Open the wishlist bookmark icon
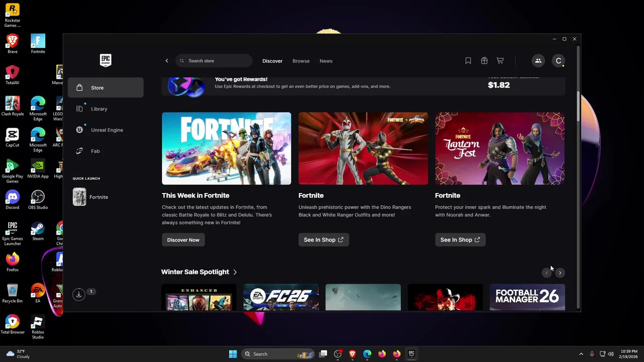 coord(468,61)
